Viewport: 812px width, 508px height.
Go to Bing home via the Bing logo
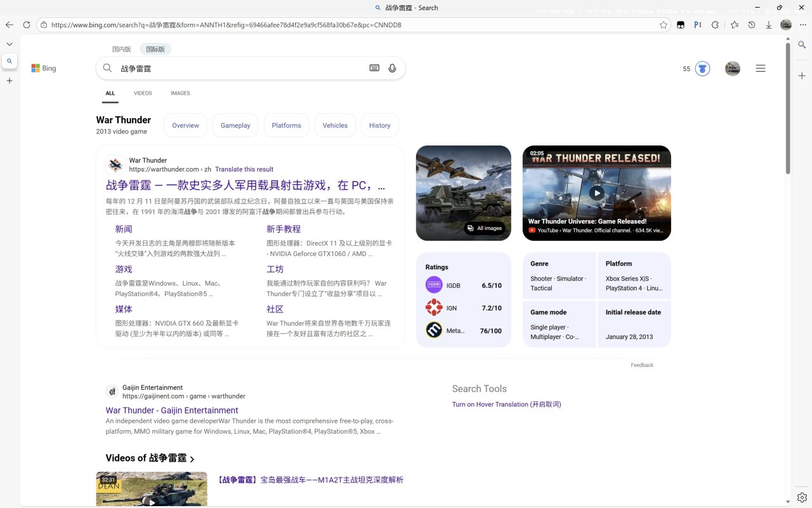tap(44, 69)
